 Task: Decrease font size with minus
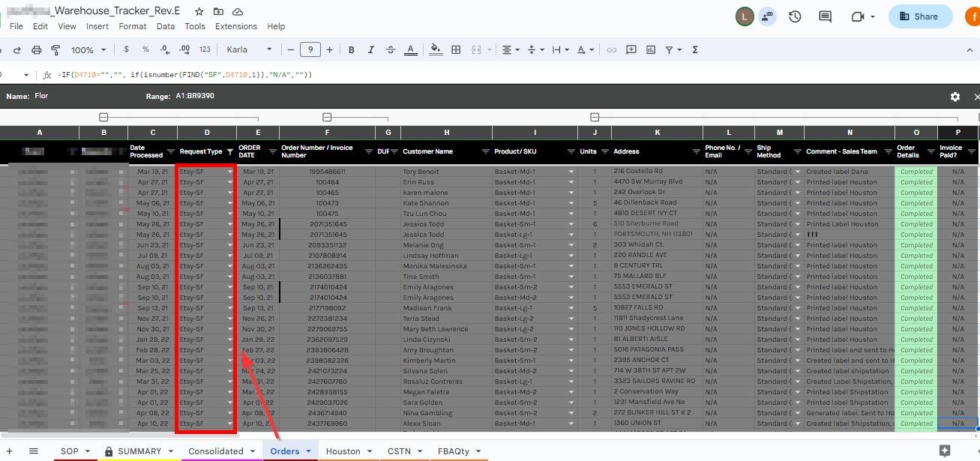tap(291, 49)
